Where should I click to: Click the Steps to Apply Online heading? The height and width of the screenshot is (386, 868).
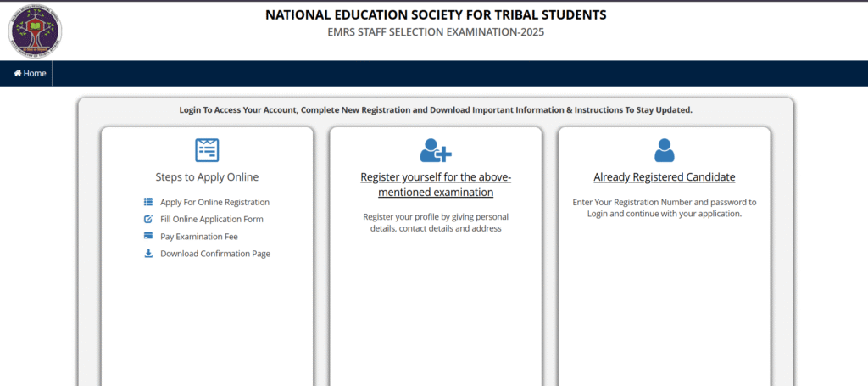(207, 177)
